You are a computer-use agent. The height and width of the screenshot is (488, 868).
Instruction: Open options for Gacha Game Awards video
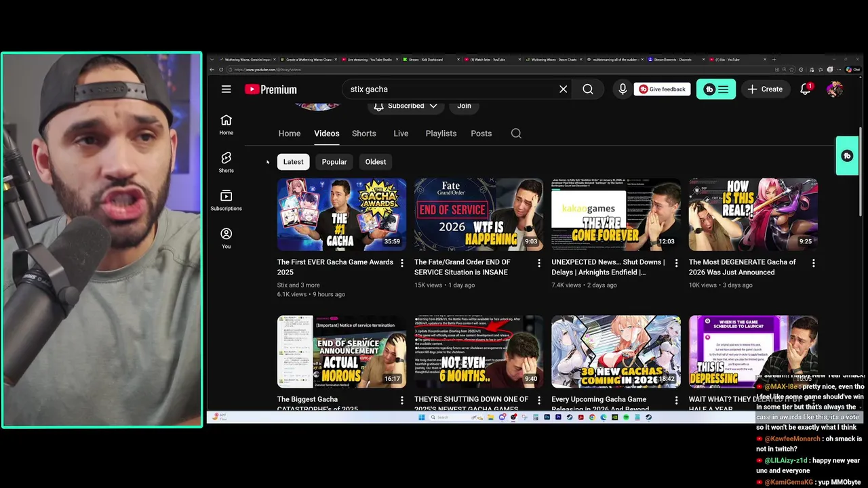401,263
